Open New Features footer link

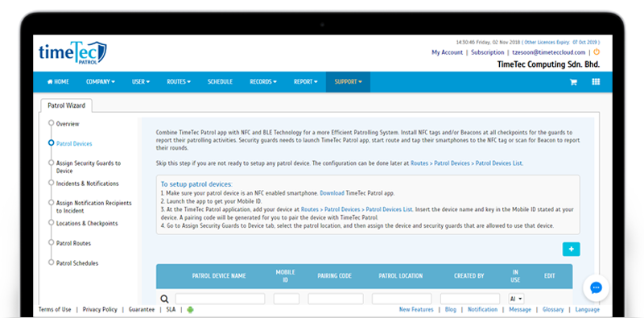click(x=416, y=309)
